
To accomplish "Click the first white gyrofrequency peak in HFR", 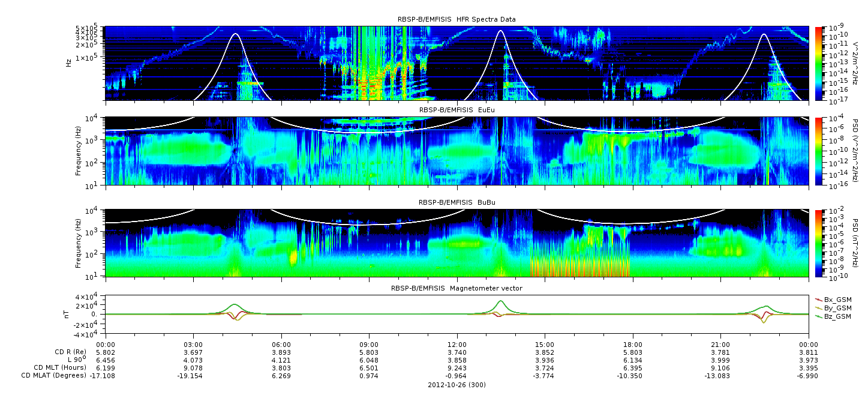I will (x=235, y=35).
